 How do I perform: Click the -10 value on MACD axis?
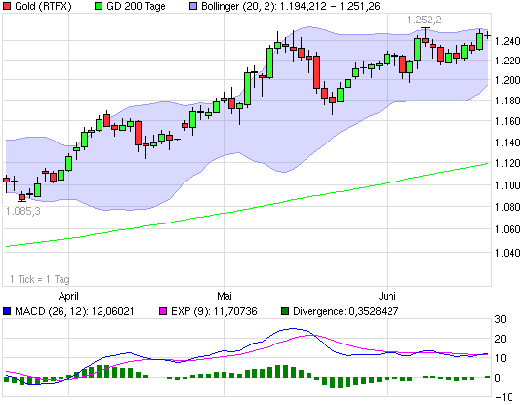click(x=504, y=396)
